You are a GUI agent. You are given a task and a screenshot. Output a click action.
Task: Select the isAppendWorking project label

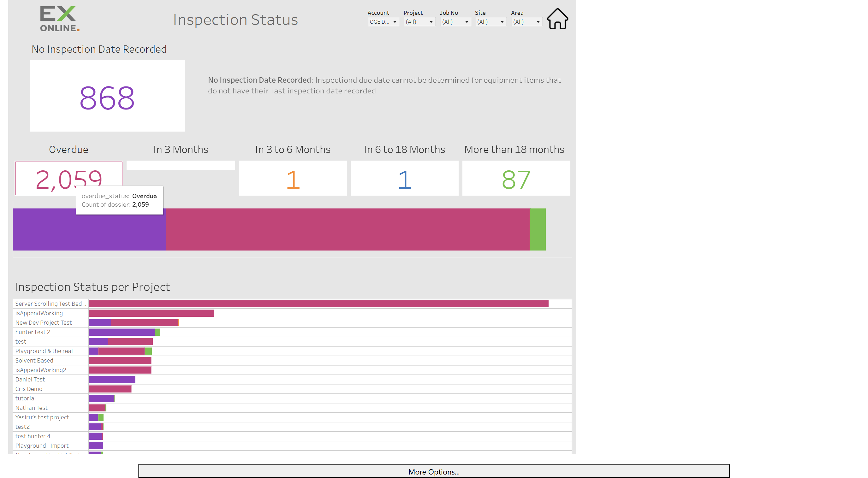coord(39,313)
